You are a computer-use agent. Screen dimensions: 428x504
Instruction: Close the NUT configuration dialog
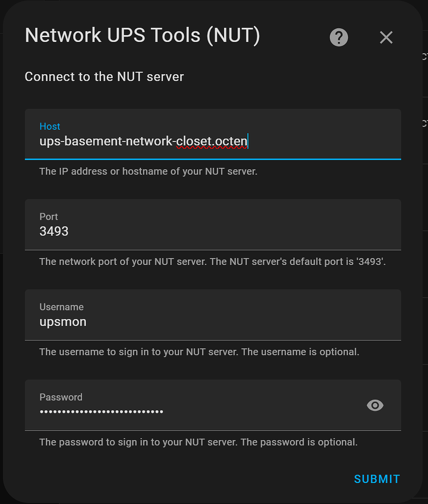coord(386,37)
